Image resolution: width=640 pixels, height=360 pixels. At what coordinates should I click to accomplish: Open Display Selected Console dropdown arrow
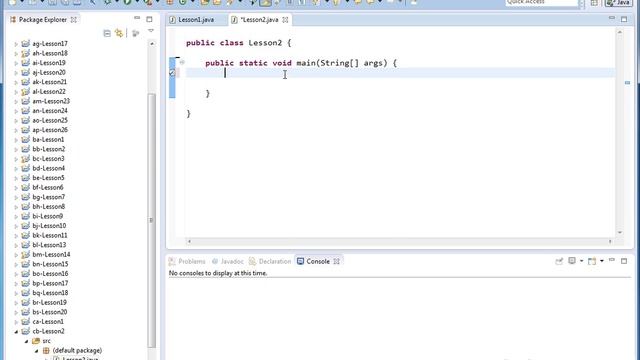(581, 261)
